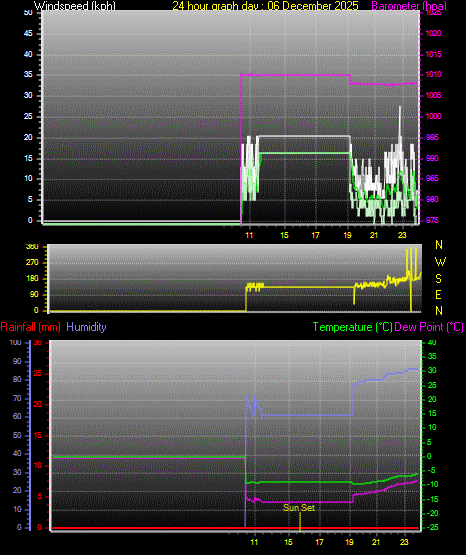Viewport: 466px width, 555px height.
Task: Click hour label "21" under windspeed graph
Action: tap(374, 235)
